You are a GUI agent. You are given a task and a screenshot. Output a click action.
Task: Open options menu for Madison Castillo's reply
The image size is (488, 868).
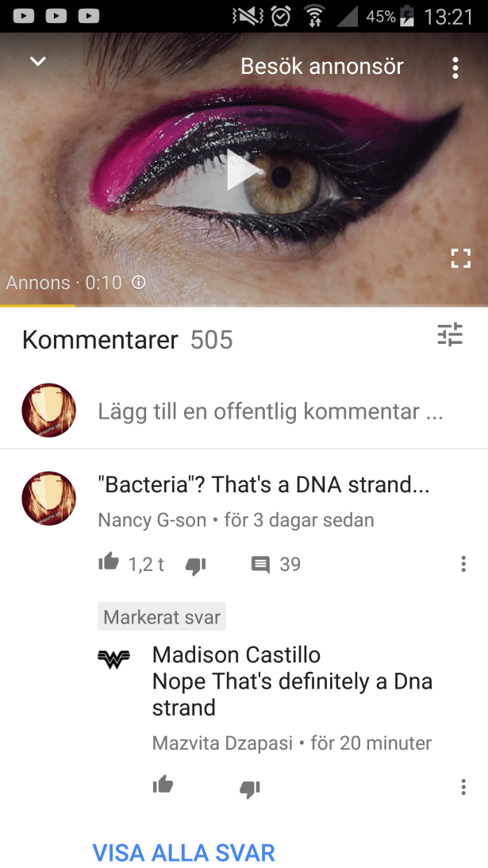[x=463, y=787]
